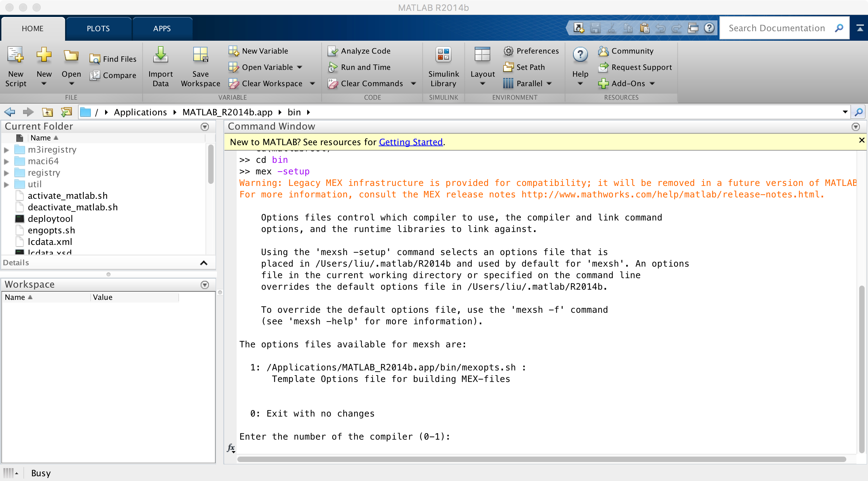Screen dimensions: 868x481
Task: Switch to the PLOTS tab
Action: point(99,27)
